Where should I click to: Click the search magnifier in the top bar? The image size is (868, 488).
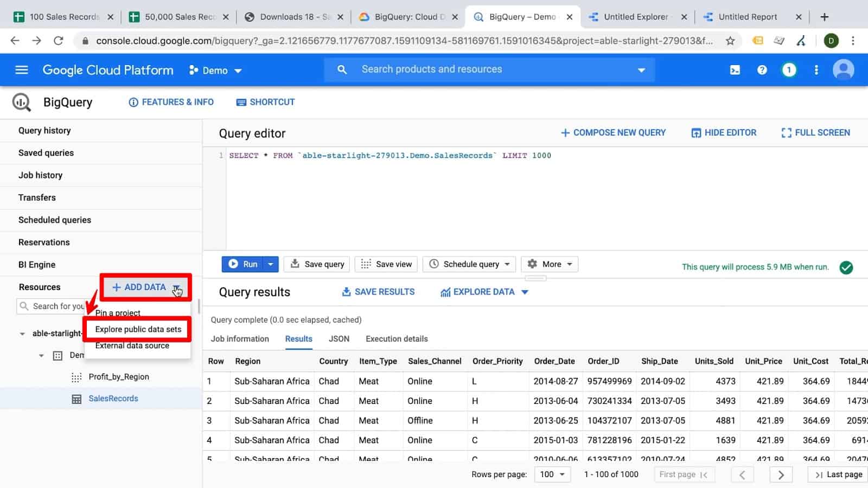point(342,69)
